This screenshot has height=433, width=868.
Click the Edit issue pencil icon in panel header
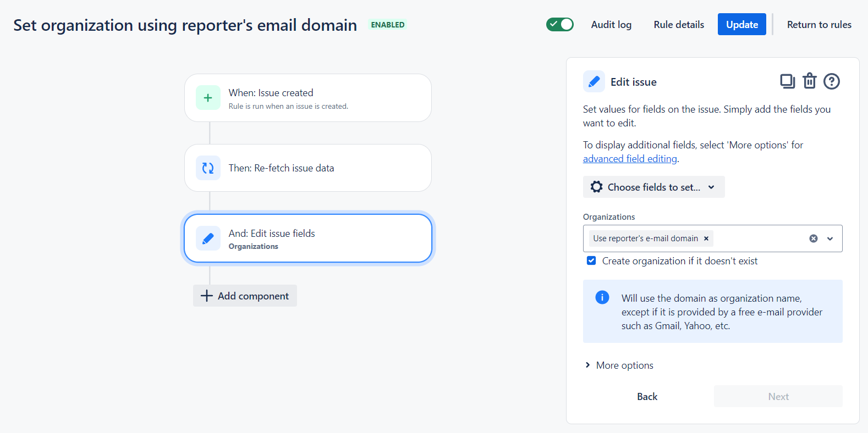coord(594,81)
